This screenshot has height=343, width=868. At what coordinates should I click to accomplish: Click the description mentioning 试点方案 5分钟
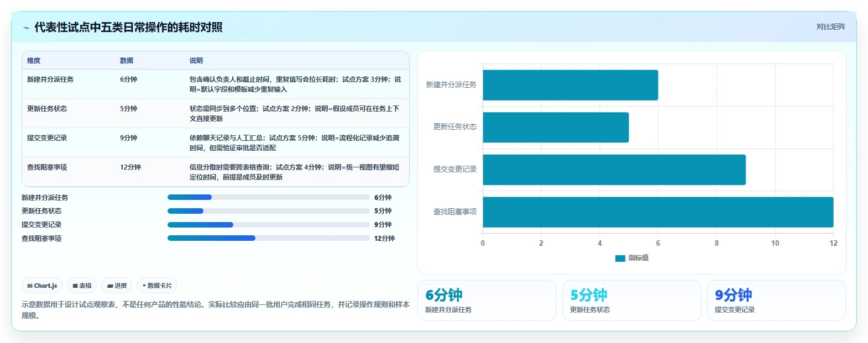pyautogui.click(x=295, y=143)
